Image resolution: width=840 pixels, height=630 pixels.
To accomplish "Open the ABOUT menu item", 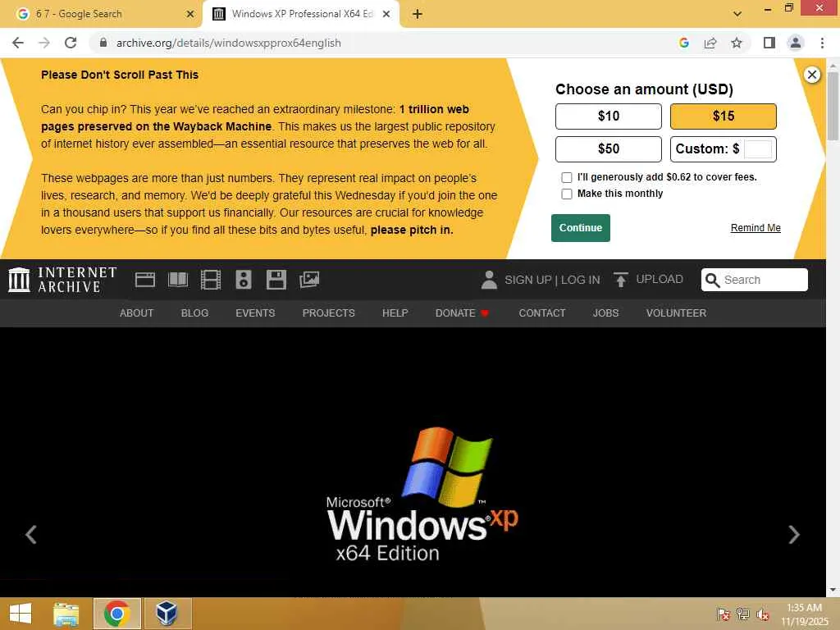I will (137, 313).
